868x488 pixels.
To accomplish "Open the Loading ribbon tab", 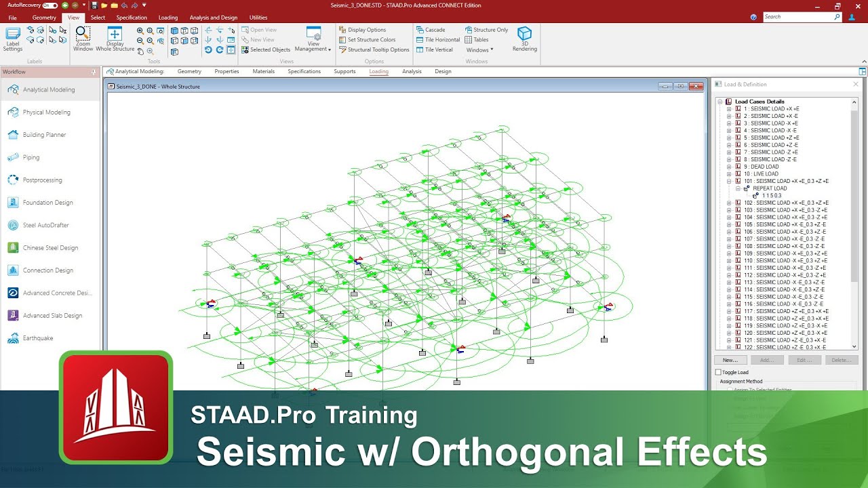I will (x=168, y=18).
